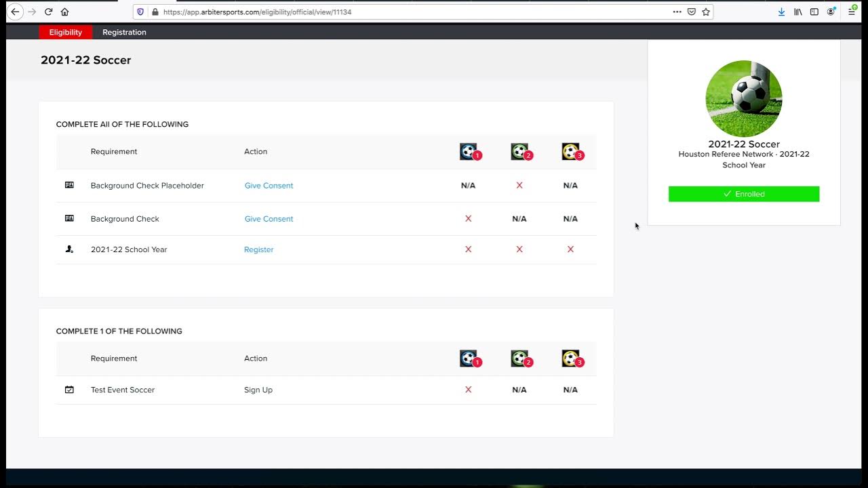
Task: Click N/A for Background Check level 2
Action: click(519, 219)
